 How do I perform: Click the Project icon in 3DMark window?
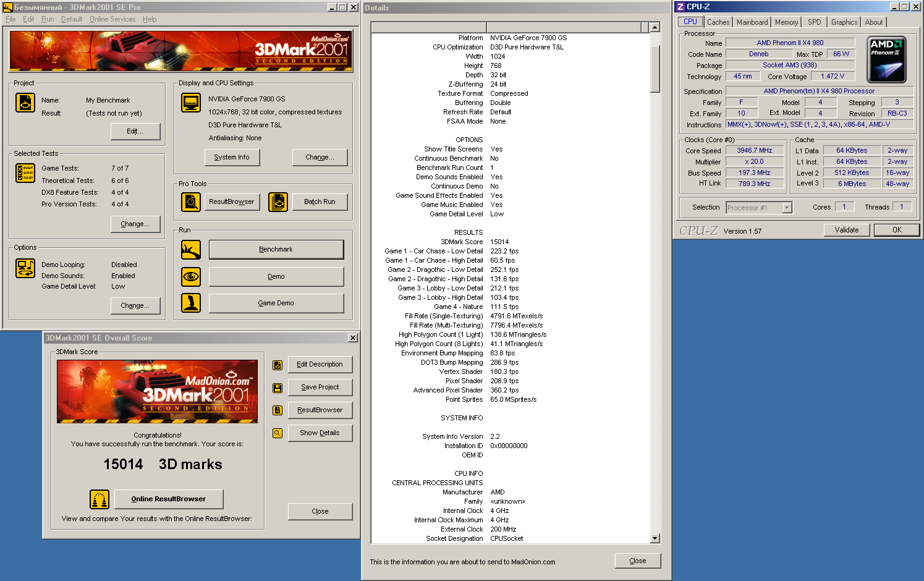[25, 103]
